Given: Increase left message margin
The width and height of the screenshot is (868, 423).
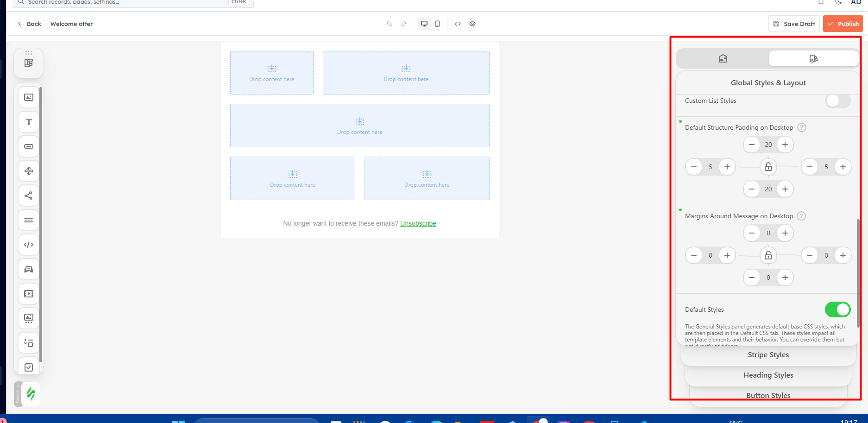Looking at the screenshot, I should [x=727, y=255].
